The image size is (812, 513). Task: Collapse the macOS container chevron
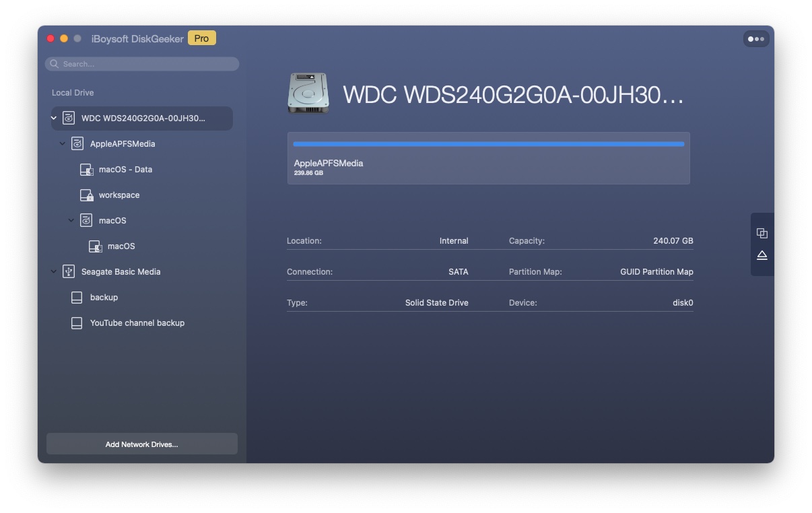coord(71,221)
